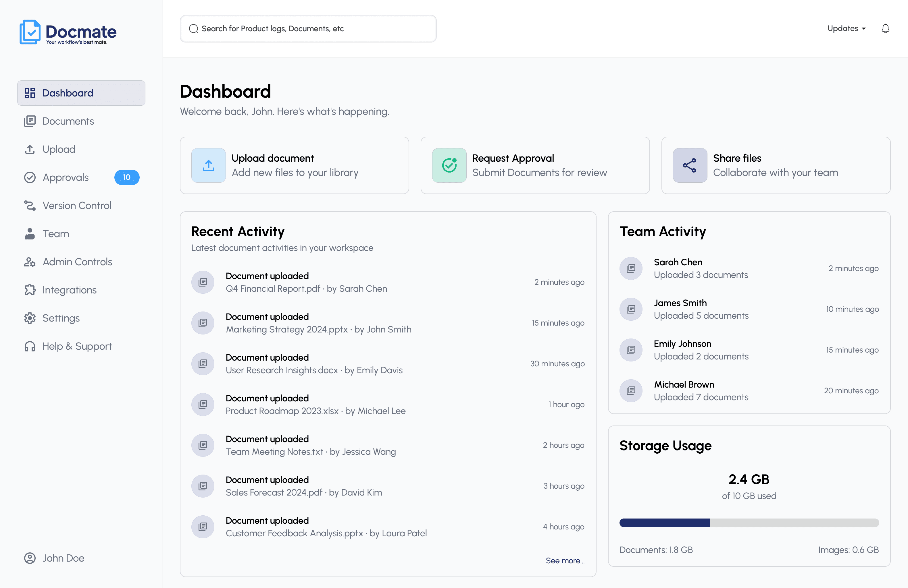Click the John Doe profile avatar icon
This screenshot has height=588, width=908.
(30, 558)
